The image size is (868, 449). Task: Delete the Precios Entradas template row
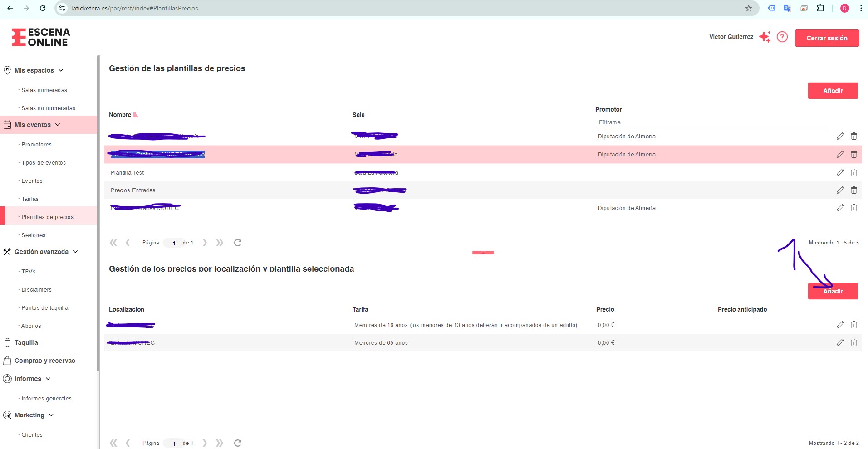tap(853, 190)
